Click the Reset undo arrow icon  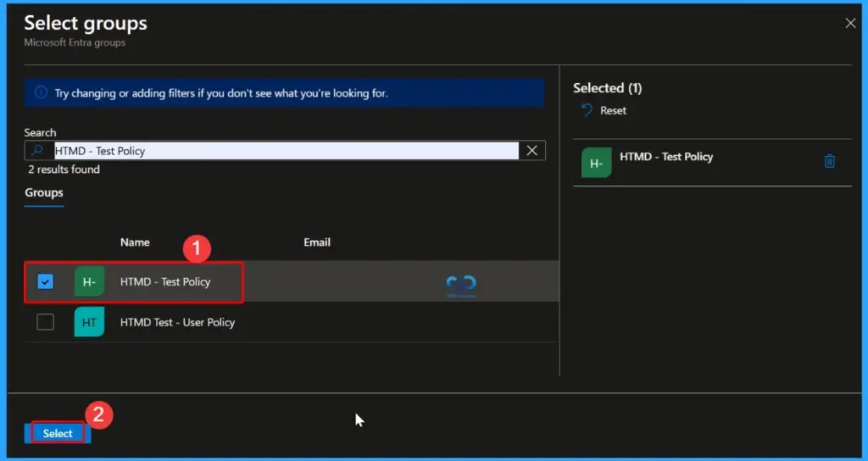(x=587, y=110)
